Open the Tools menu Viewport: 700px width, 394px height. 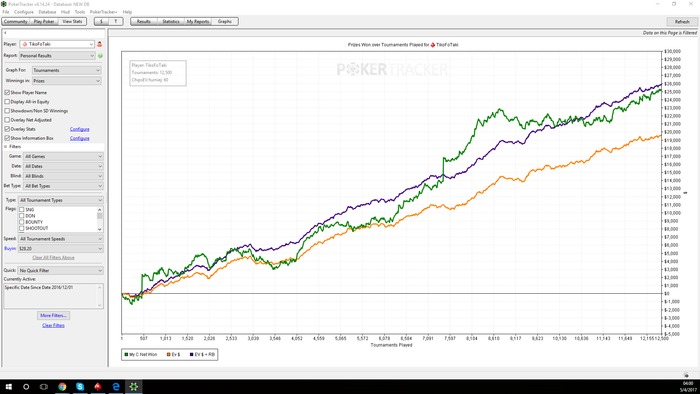(80, 12)
